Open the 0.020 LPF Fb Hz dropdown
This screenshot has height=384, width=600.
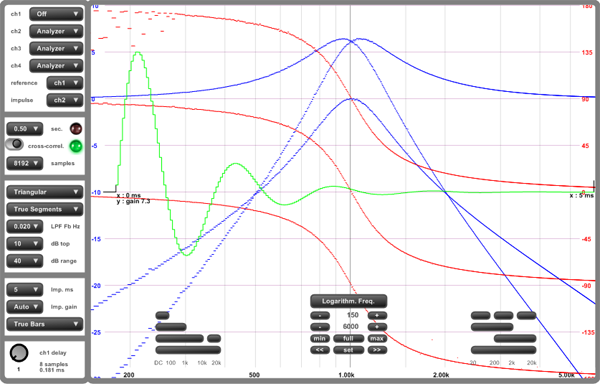[x=24, y=226]
